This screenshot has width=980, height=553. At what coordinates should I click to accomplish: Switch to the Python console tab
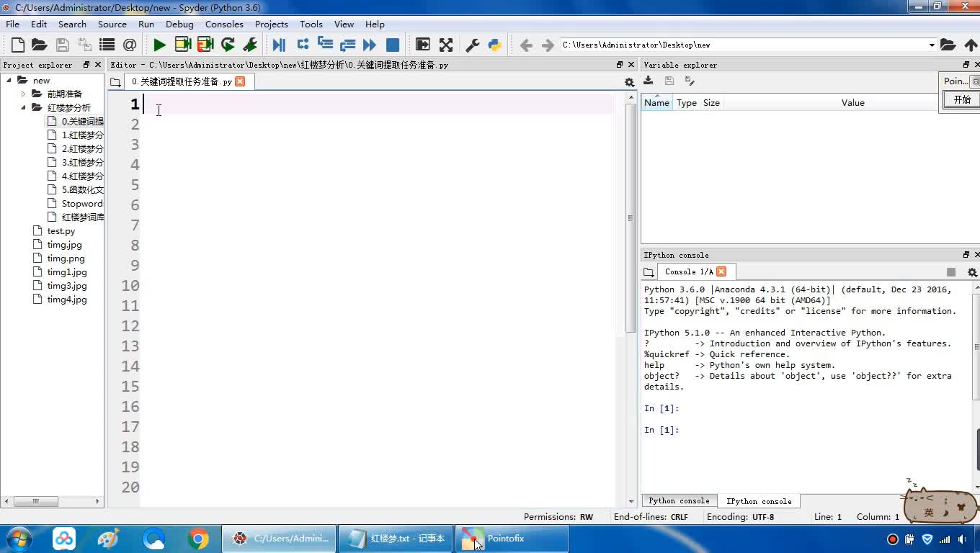(x=679, y=500)
